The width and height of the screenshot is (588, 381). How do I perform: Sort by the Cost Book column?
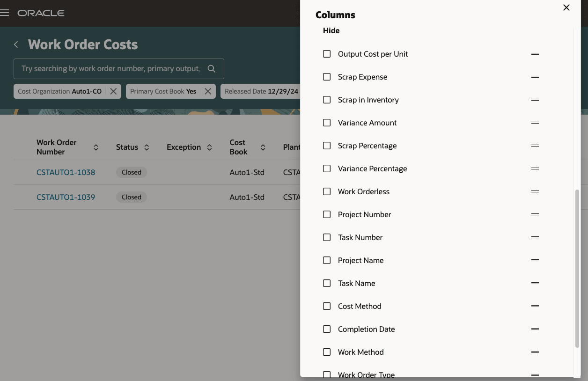[263, 147]
